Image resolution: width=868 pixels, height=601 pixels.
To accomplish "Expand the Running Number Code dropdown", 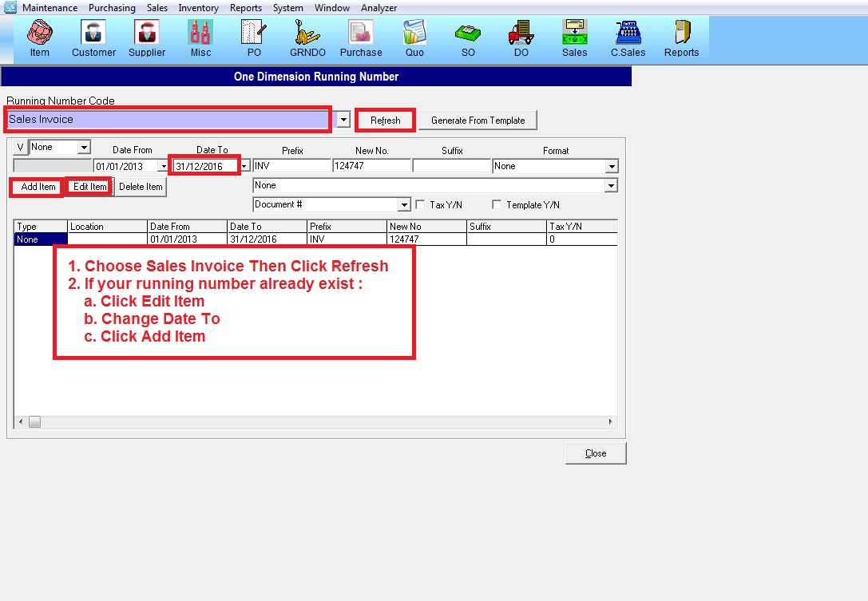I will [x=343, y=120].
